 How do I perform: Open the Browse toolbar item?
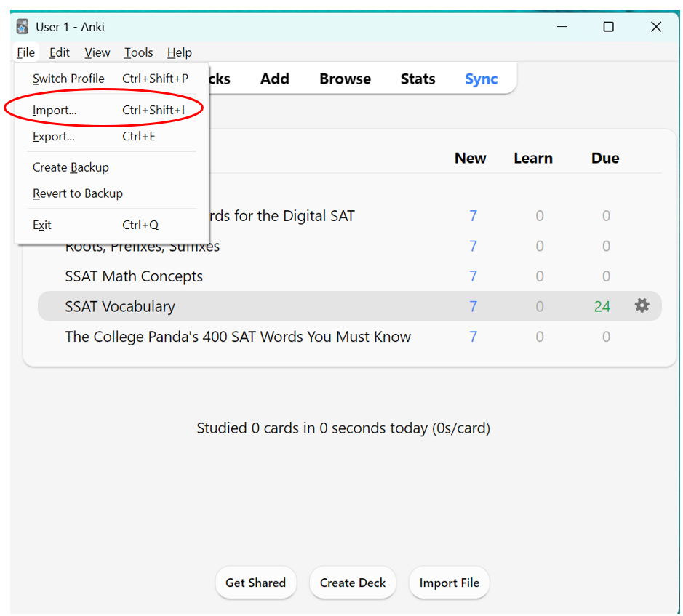[345, 79]
